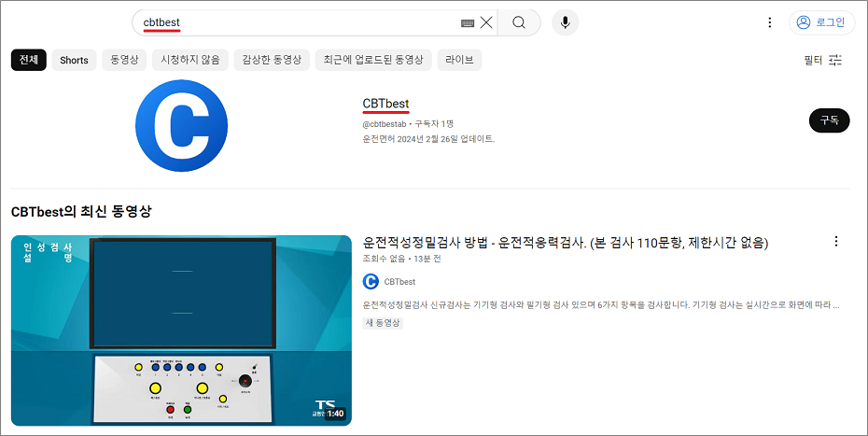Image resolution: width=868 pixels, height=436 pixels.
Task: Select the 감상한 동영상 chip
Action: tap(272, 60)
